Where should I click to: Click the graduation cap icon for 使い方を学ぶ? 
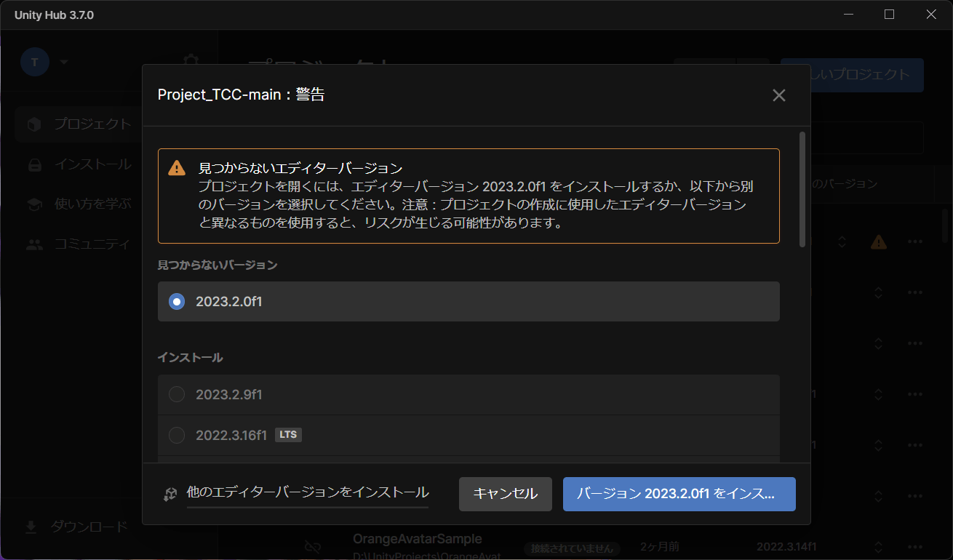tap(35, 204)
